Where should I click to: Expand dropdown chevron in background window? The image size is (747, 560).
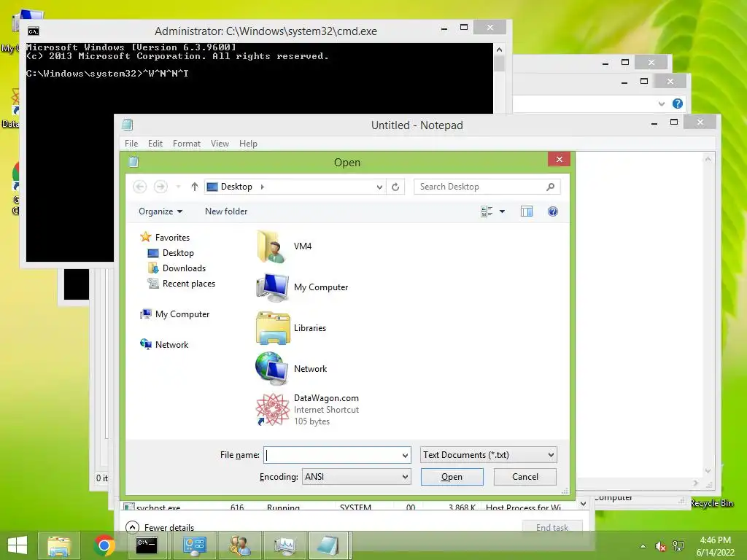click(661, 104)
